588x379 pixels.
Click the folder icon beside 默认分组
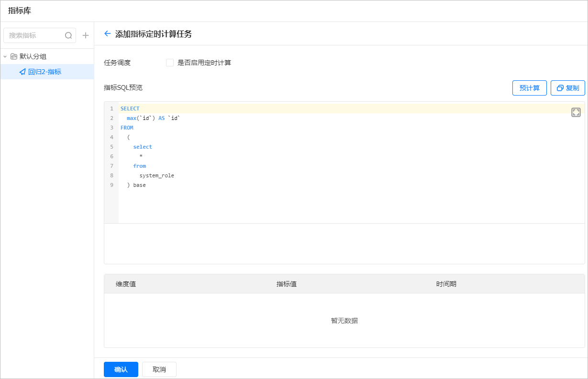(13, 56)
